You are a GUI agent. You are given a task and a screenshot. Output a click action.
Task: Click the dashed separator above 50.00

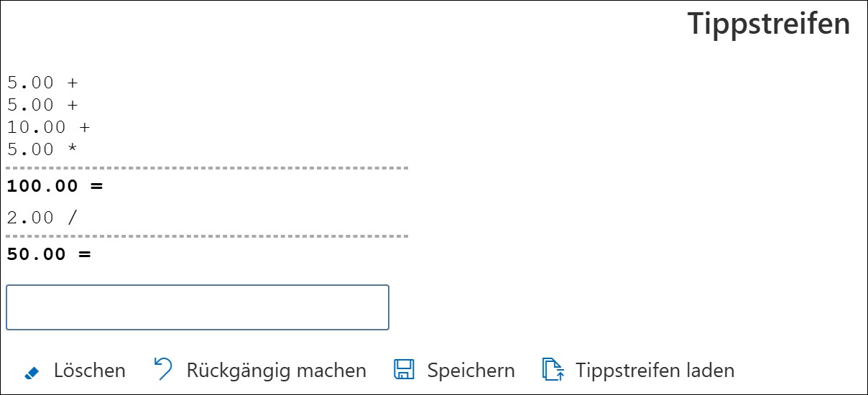(207, 236)
